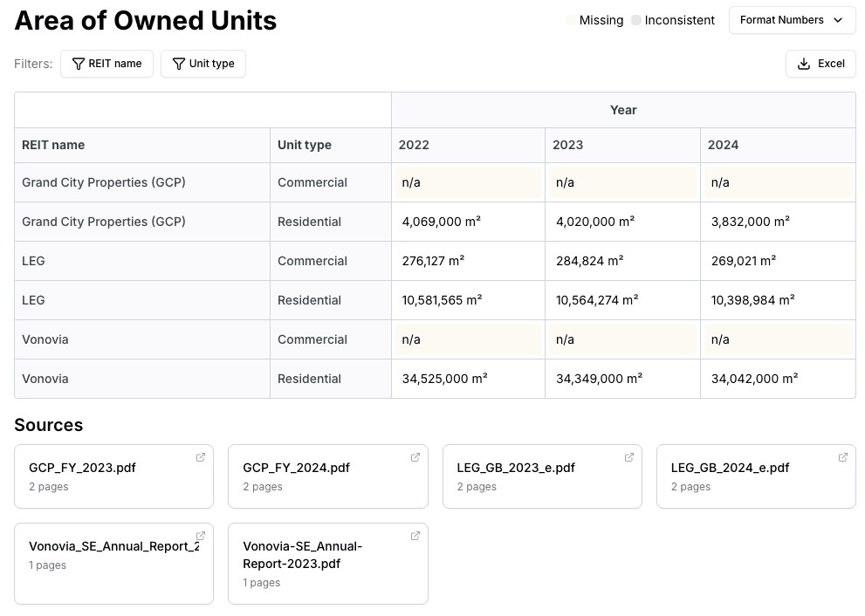The width and height of the screenshot is (865, 616).
Task: Click the REIT name column header
Action: coord(142,145)
